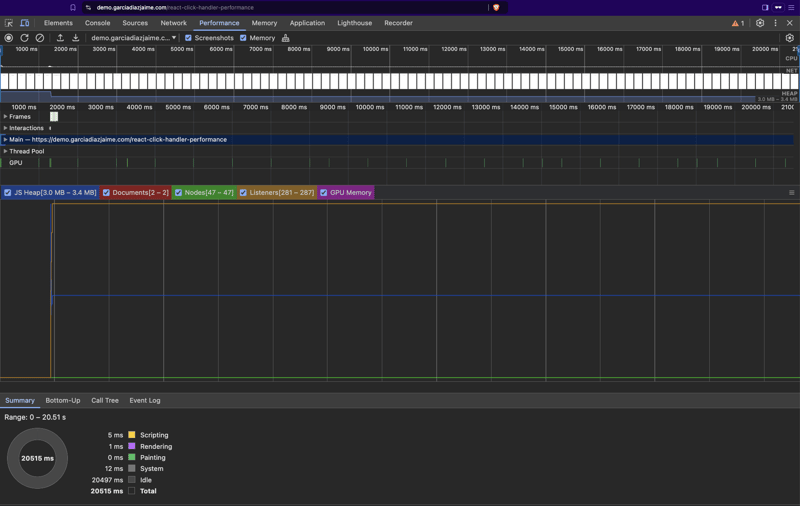Uncheck the Documents counter
The height and width of the screenshot is (506, 800).
106,192
